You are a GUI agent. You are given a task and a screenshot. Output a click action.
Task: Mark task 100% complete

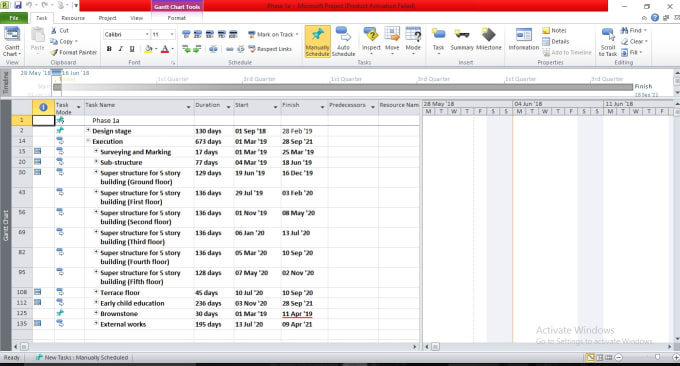pyautogui.click(x=233, y=34)
